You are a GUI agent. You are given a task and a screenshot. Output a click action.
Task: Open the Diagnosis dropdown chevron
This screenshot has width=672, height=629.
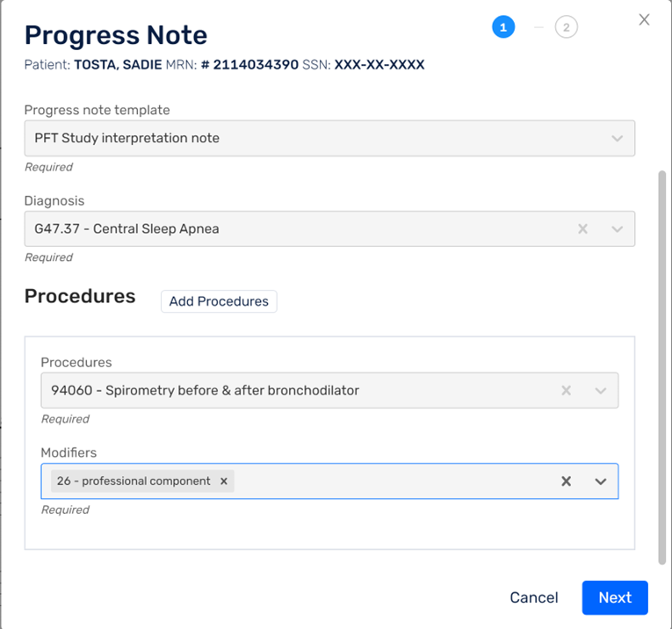[617, 228]
